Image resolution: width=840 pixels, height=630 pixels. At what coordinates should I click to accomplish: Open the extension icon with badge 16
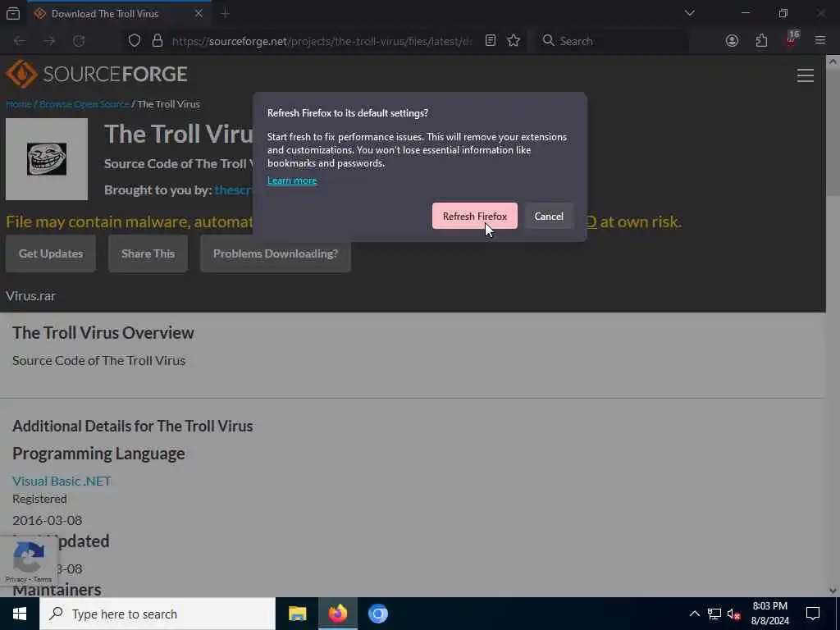pos(792,40)
